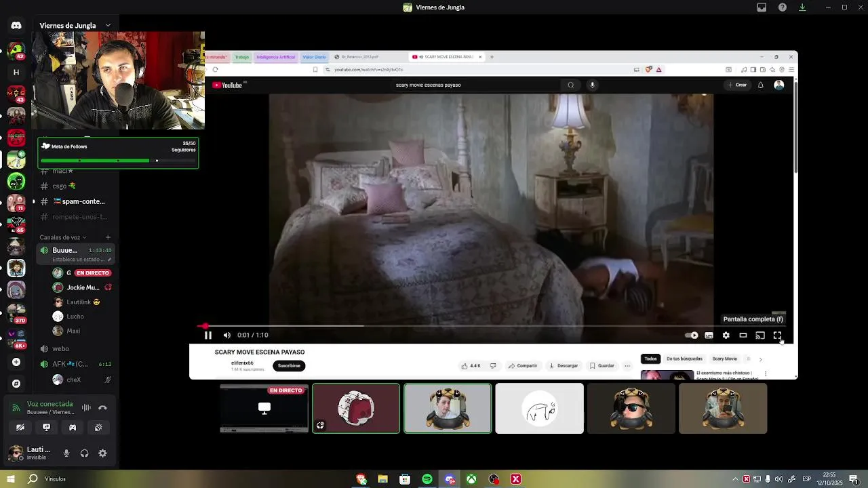Viewport: 868px width, 488px height.
Task: Enter fullscreen in YouTube player
Action: pos(777,335)
